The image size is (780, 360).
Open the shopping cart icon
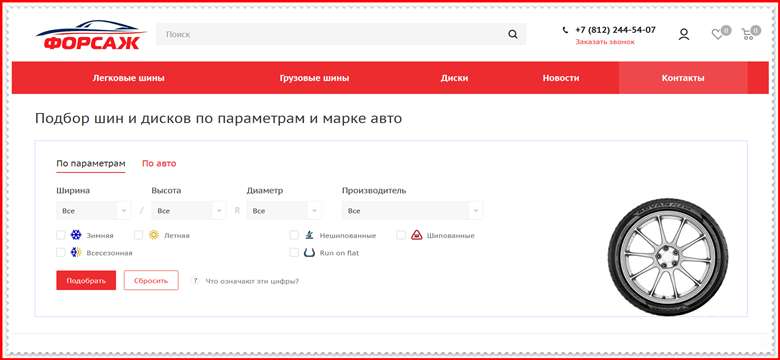(747, 34)
